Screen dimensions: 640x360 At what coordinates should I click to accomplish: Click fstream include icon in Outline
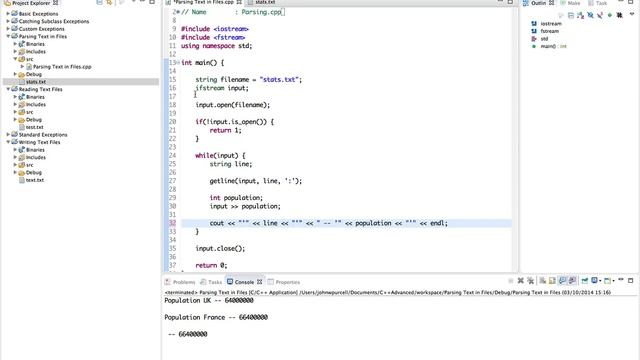point(534,31)
